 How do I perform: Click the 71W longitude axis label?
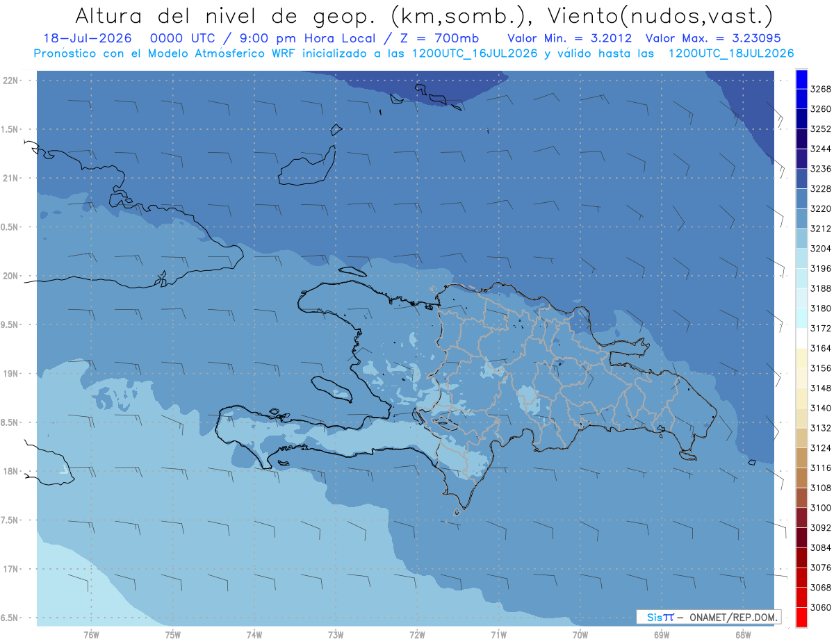(x=498, y=635)
